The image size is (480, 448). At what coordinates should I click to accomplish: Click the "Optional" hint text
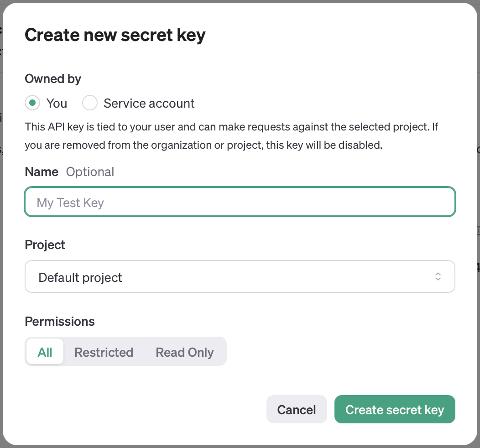[90, 172]
